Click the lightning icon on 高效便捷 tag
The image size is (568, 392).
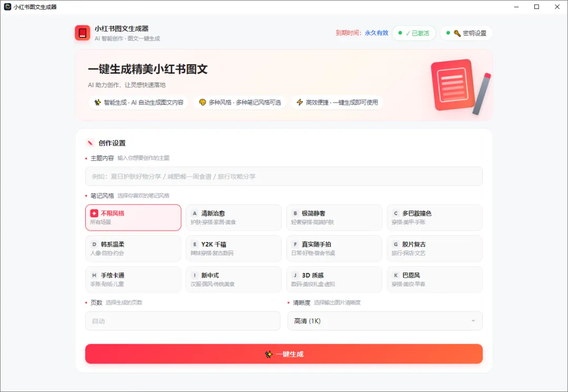300,102
